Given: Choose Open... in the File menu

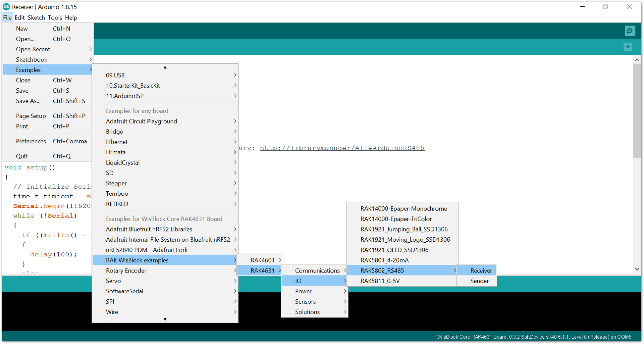Looking at the screenshot, I should coord(47,39).
